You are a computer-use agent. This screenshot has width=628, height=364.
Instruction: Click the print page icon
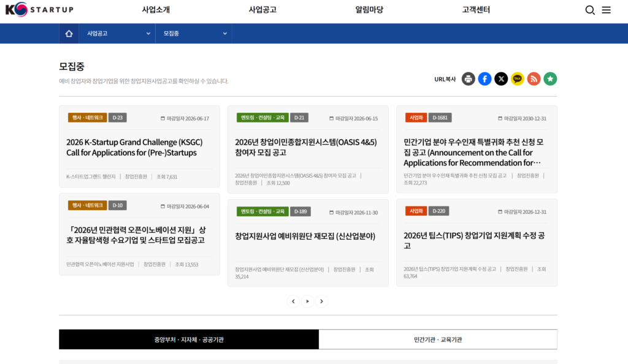tap(468, 79)
